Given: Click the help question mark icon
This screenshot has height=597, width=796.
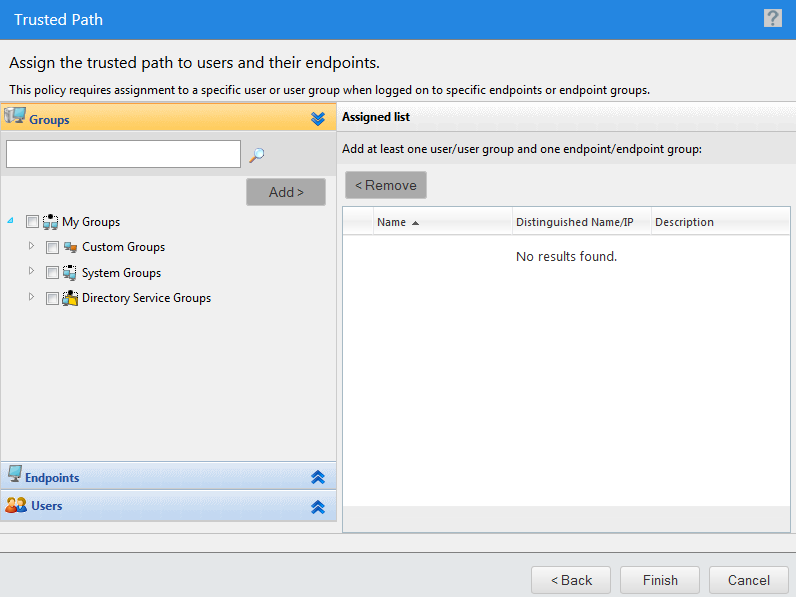Looking at the screenshot, I should [773, 18].
